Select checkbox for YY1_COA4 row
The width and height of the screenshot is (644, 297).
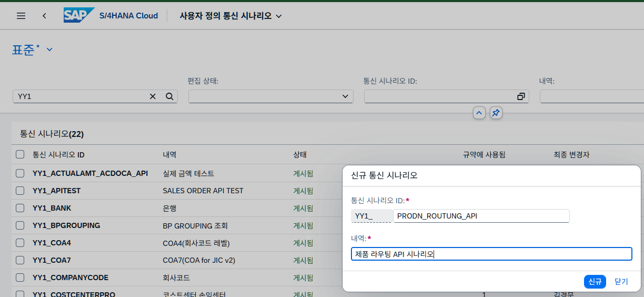20,243
